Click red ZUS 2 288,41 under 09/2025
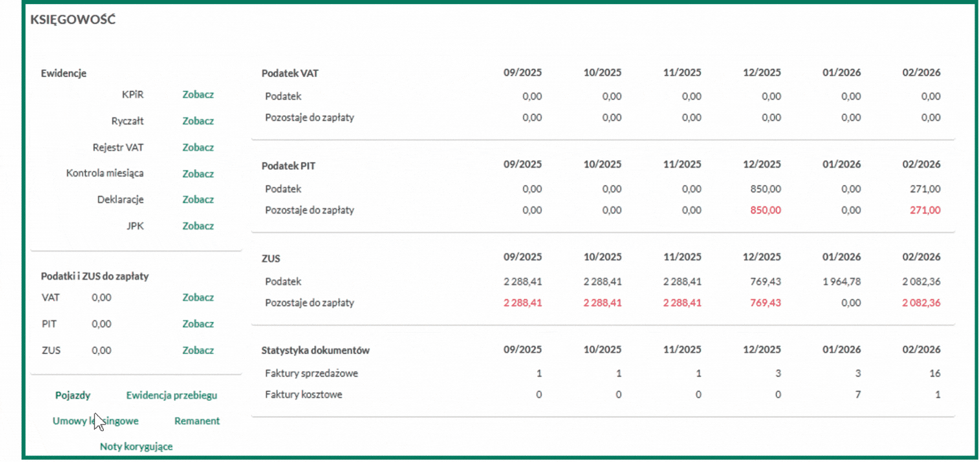980x462 pixels. point(523,303)
